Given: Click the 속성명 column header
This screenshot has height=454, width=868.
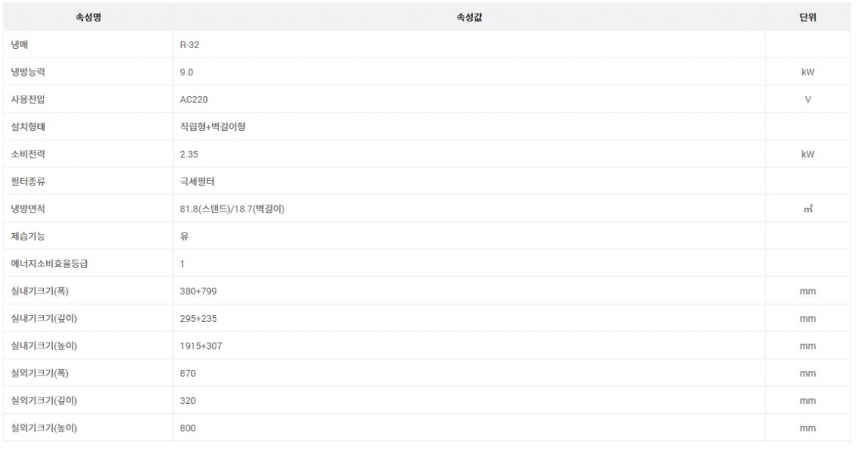Looking at the screenshot, I should (x=88, y=17).
